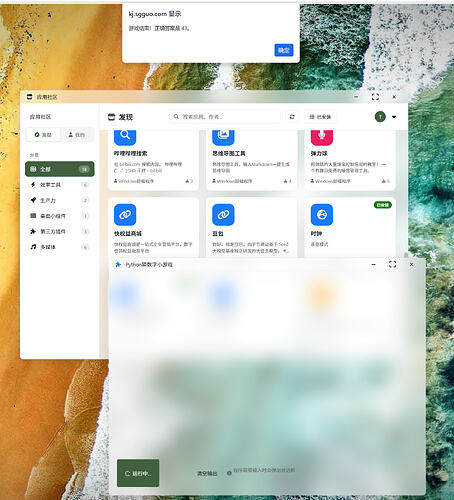Click the blue plugin icon in Python window title

(118, 264)
